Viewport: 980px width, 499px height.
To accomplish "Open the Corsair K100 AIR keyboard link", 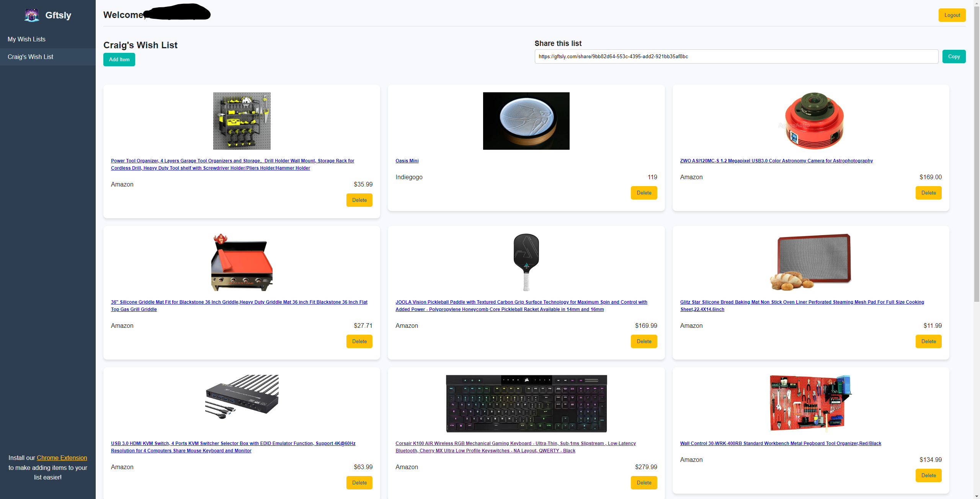I will pos(516,447).
